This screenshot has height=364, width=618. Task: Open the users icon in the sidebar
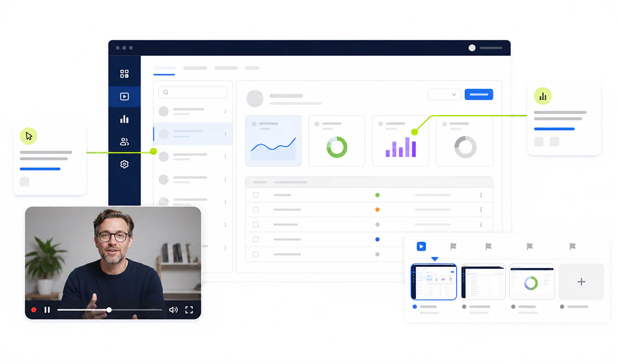pyautogui.click(x=124, y=142)
